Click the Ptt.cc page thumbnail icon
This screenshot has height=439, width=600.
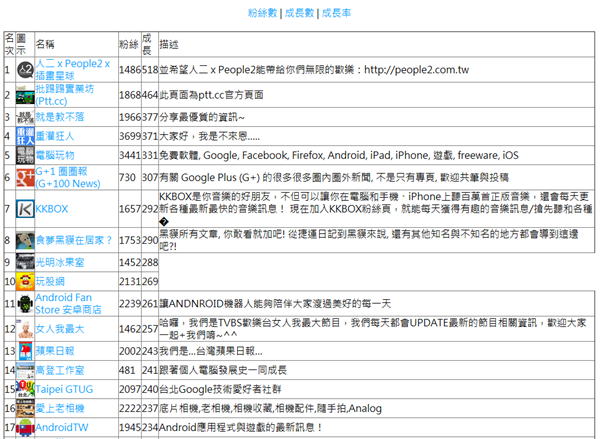(25, 95)
